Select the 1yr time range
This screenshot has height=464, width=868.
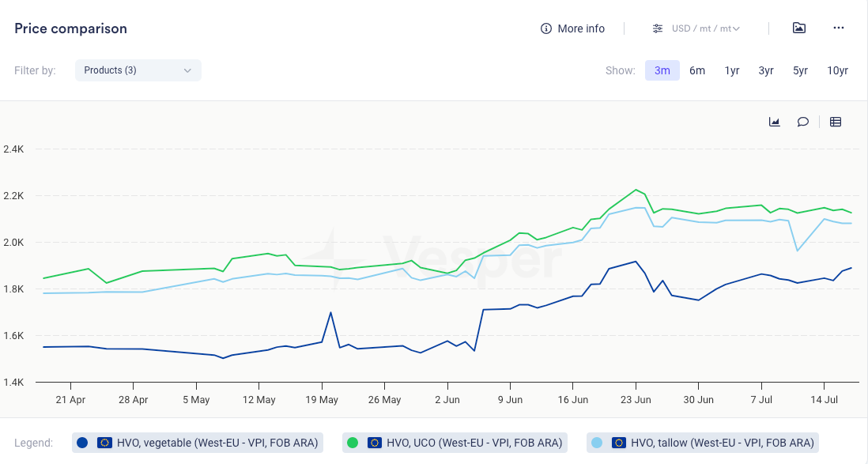click(x=732, y=70)
